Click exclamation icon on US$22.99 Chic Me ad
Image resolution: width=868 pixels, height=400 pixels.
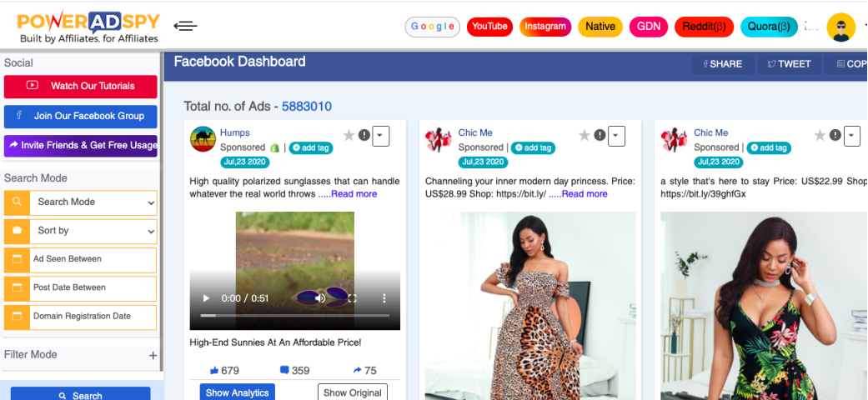(835, 134)
